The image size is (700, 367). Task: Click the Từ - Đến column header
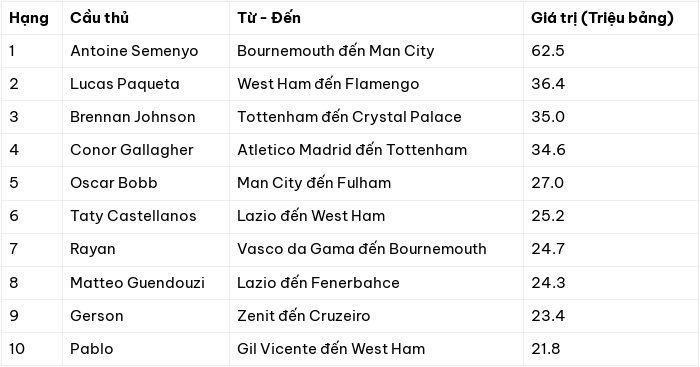point(376,18)
